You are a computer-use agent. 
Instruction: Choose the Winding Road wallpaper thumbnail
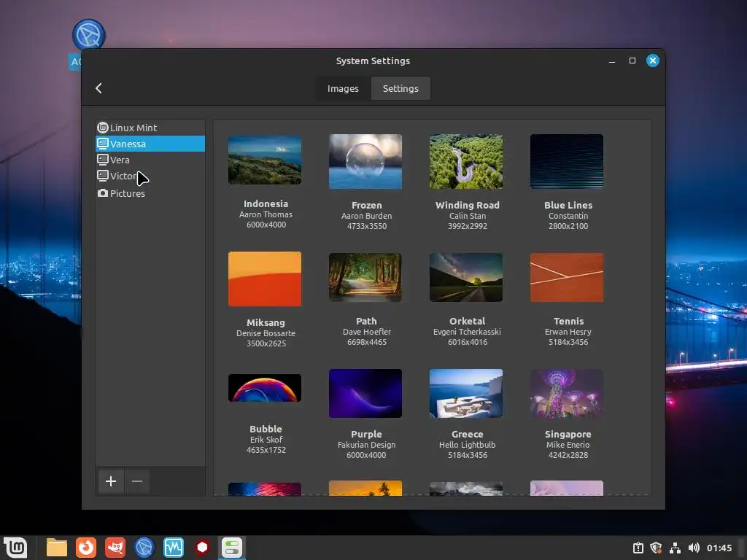pyautogui.click(x=466, y=161)
